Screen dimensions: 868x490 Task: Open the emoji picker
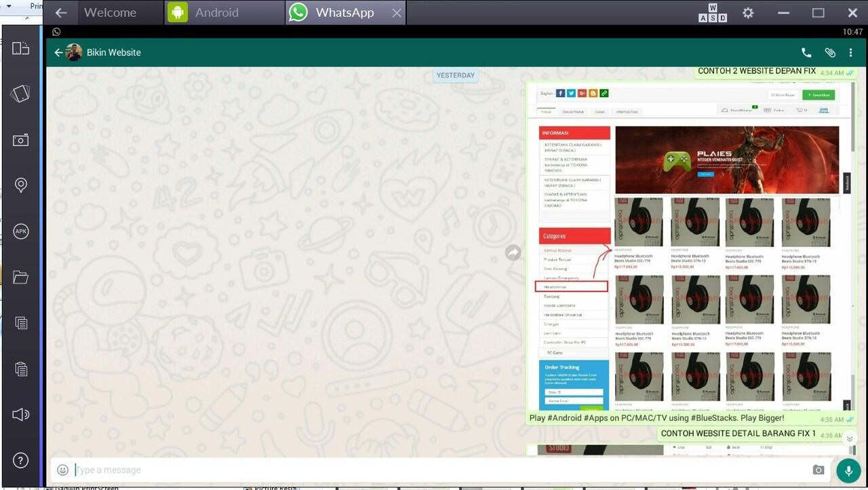pyautogui.click(x=62, y=470)
